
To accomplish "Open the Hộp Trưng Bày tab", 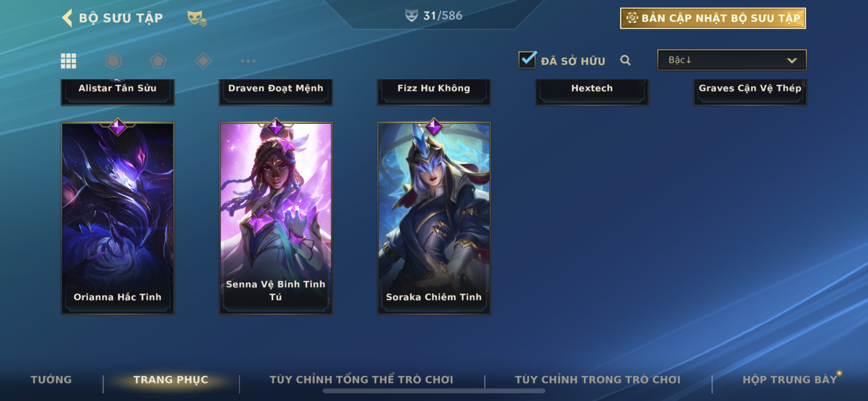I will tap(790, 380).
